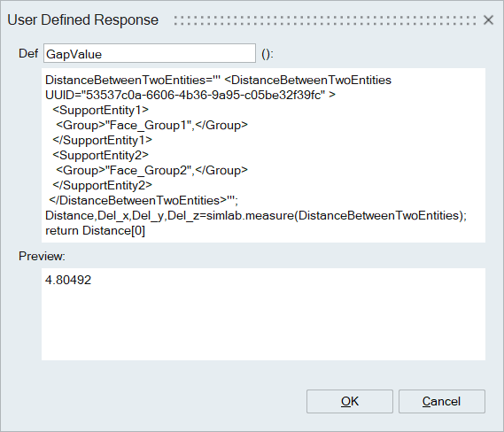Click the UUID line in the code editor
This screenshot has width=504, height=432.
190,95
